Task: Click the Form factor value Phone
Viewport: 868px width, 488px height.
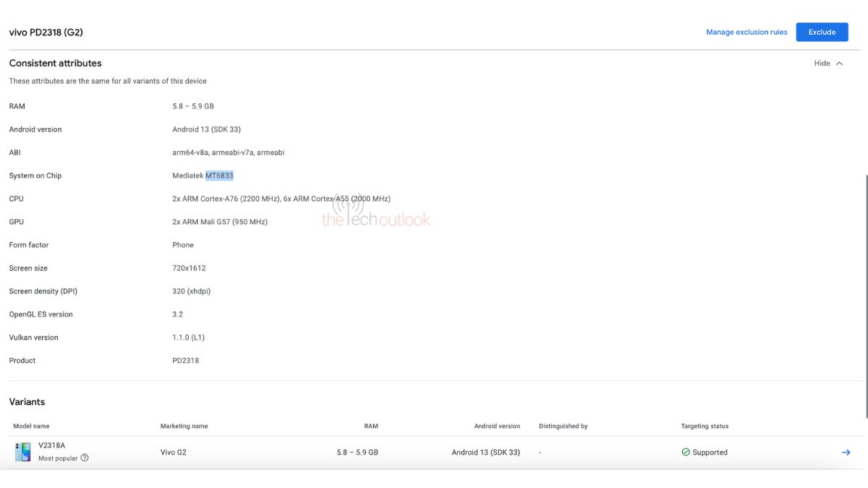Action: pyautogui.click(x=183, y=245)
